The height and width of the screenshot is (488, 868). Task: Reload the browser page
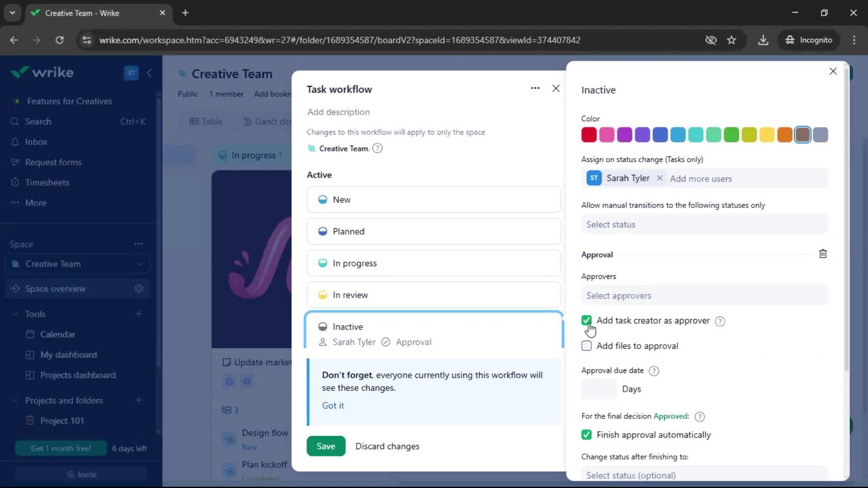coord(59,40)
